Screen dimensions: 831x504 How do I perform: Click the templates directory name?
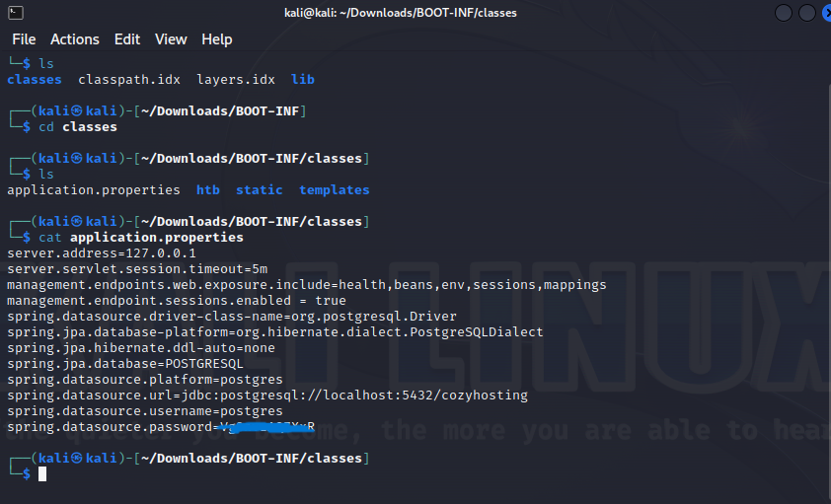click(x=334, y=189)
